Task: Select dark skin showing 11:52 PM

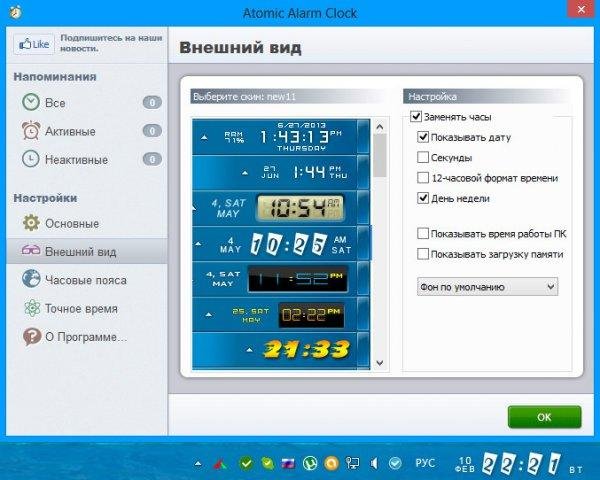Action: point(280,279)
